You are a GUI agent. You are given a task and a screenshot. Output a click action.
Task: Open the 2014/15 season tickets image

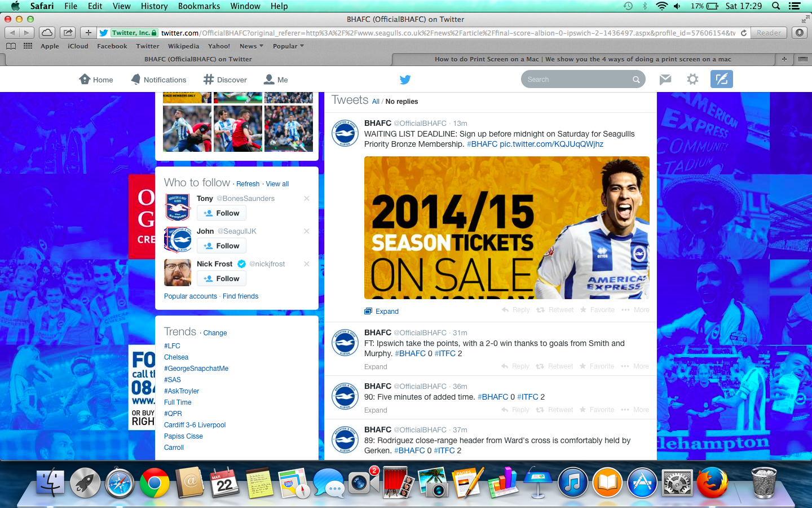pos(507,227)
